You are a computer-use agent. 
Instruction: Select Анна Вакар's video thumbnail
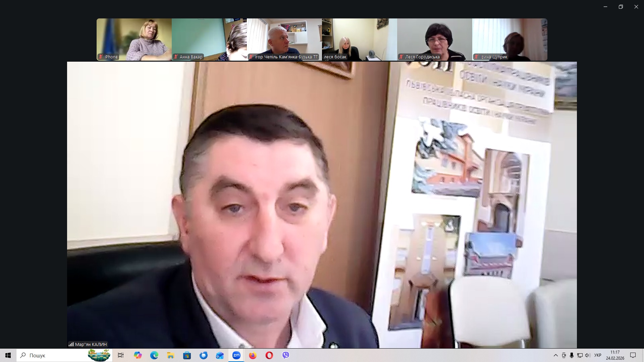point(209,40)
